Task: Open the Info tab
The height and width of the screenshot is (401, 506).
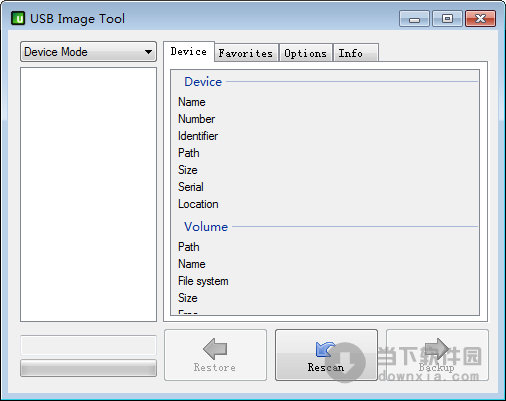Action: tap(355, 53)
